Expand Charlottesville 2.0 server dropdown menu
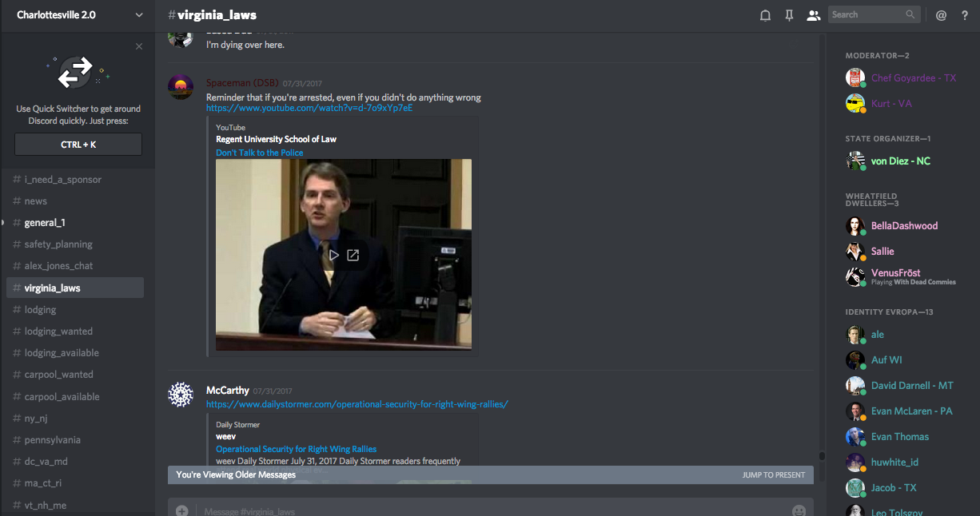This screenshot has height=516, width=980. [x=139, y=15]
